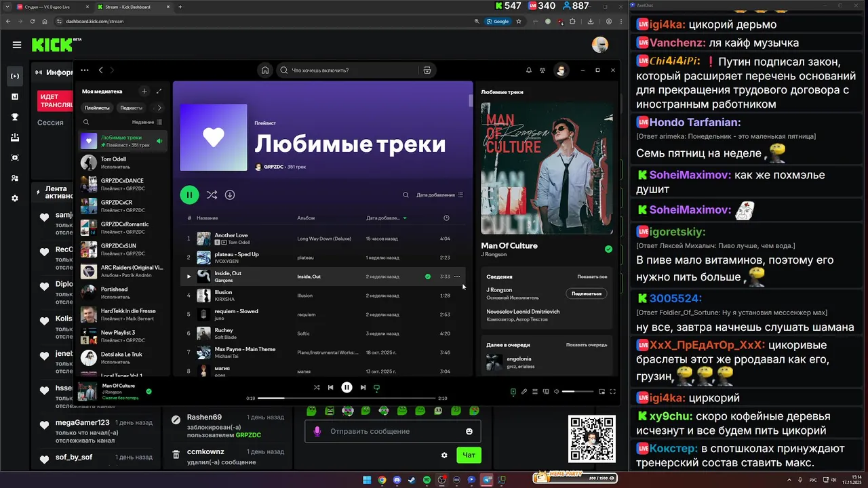Viewport: 868px width, 488px height.
Task: Open the GRPZDCxDANCE playlist
Action: (122, 184)
